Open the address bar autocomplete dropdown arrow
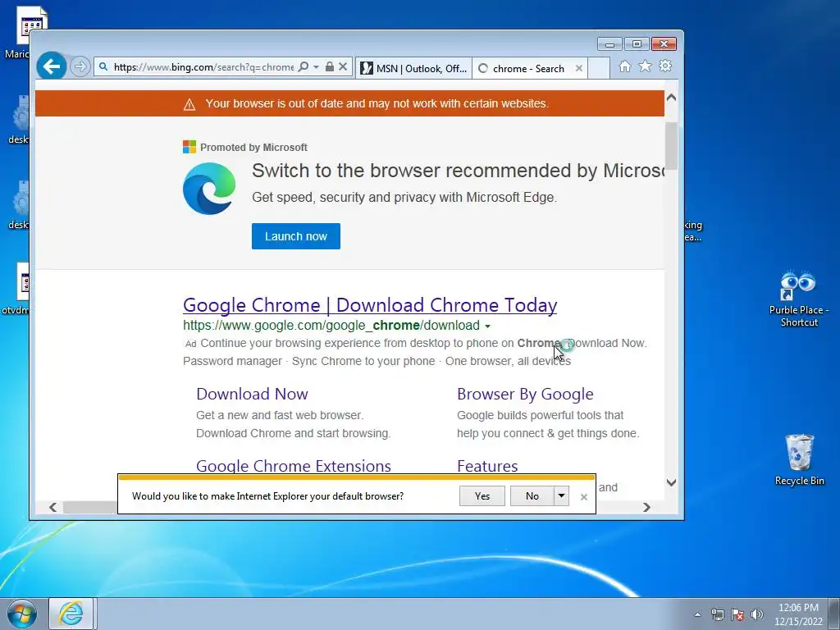The height and width of the screenshot is (630, 840). click(x=316, y=67)
